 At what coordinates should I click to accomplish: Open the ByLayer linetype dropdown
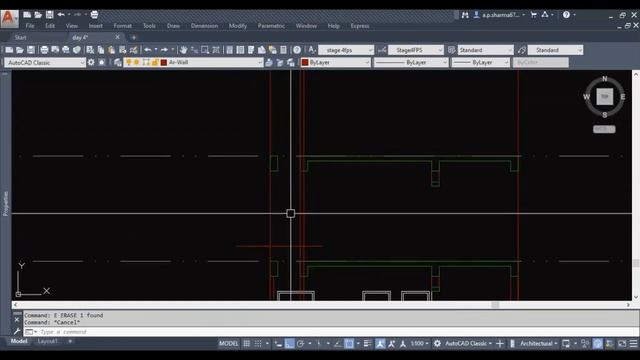tap(411, 62)
